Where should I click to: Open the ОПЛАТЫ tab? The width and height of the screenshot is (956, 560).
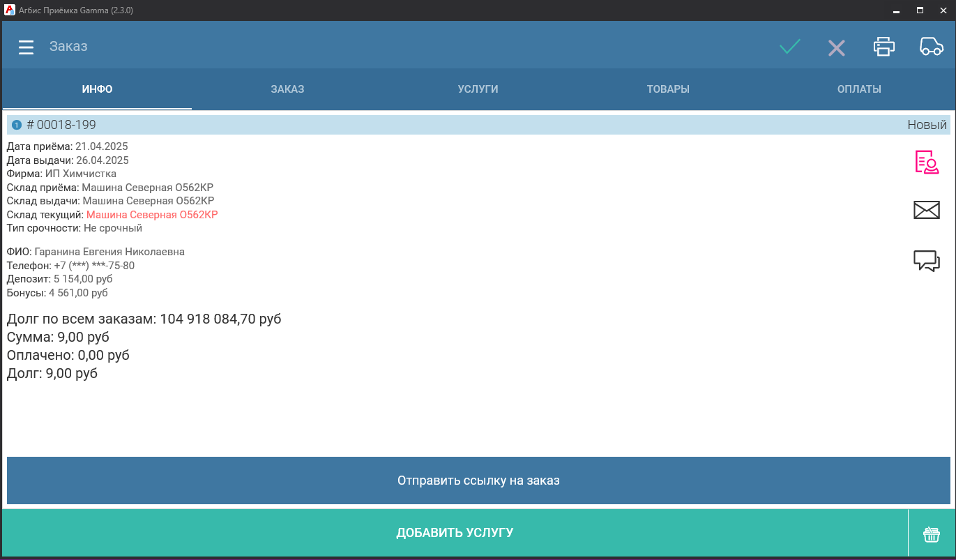click(x=859, y=89)
